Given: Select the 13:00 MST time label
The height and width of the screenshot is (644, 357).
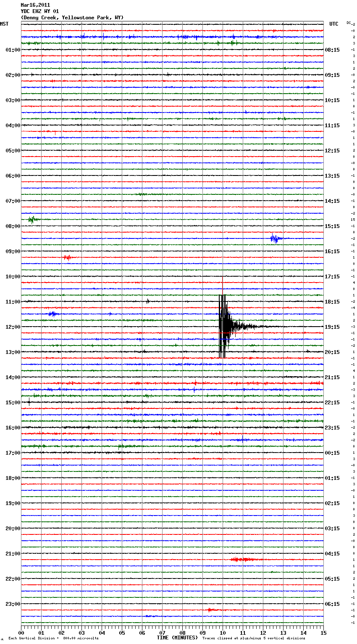Looking at the screenshot, I should tap(13, 352).
